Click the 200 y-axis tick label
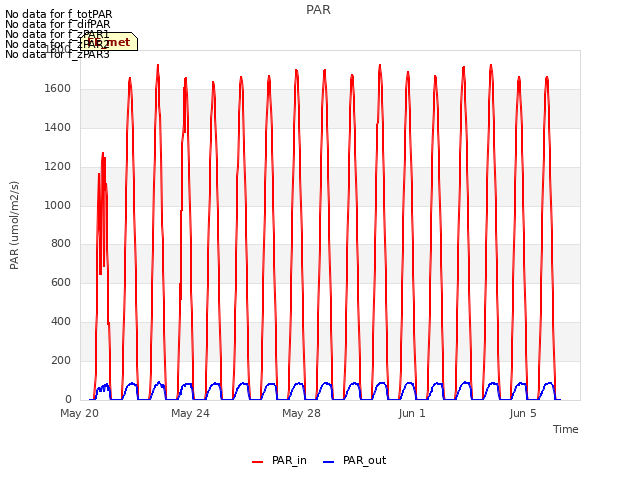Screen dimensions: 640x480 tap(61, 360)
